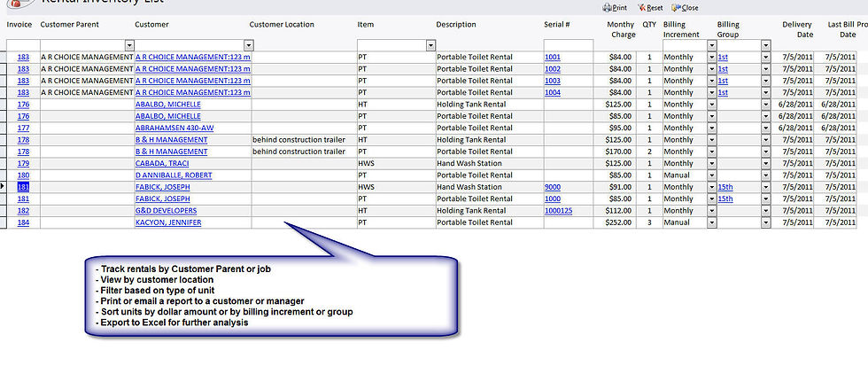
Task: Click the Manual billing increment in KACYON row
Action: click(677, 222)
